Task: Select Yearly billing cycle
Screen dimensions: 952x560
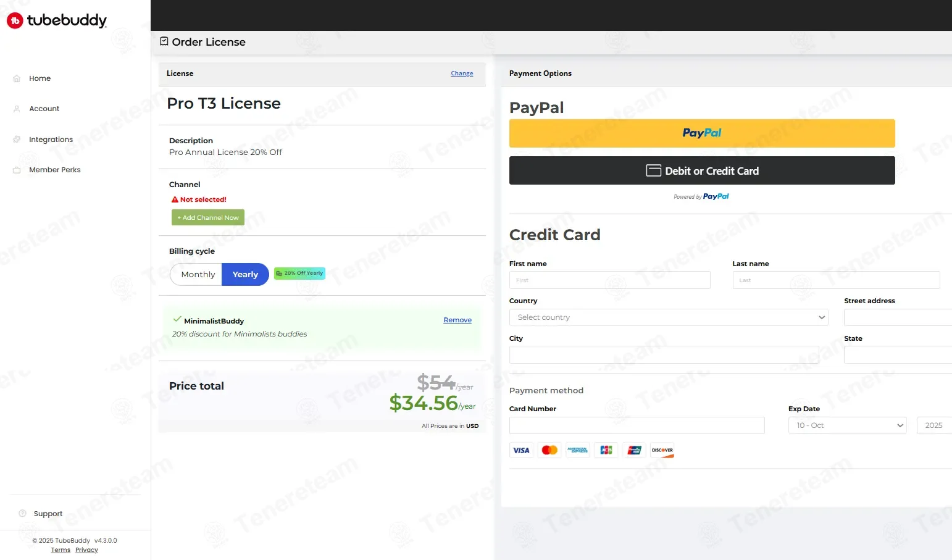Action: 245,274
